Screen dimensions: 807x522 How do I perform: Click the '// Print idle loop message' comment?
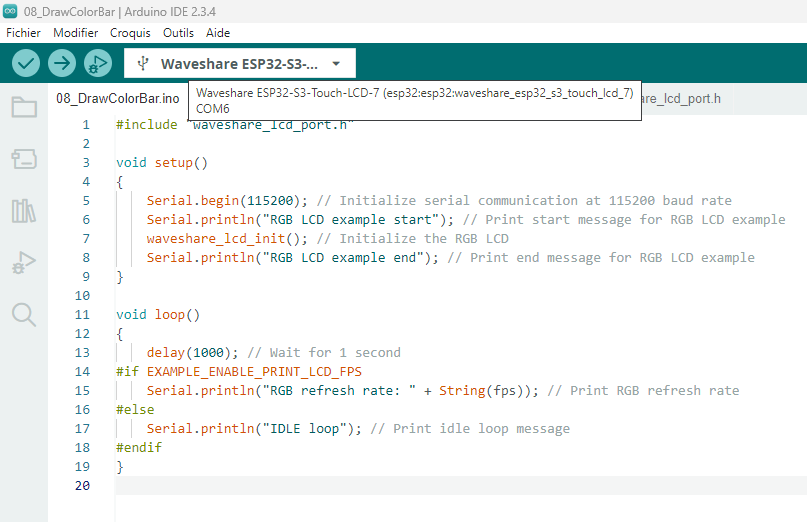click(x=470, y=429)
